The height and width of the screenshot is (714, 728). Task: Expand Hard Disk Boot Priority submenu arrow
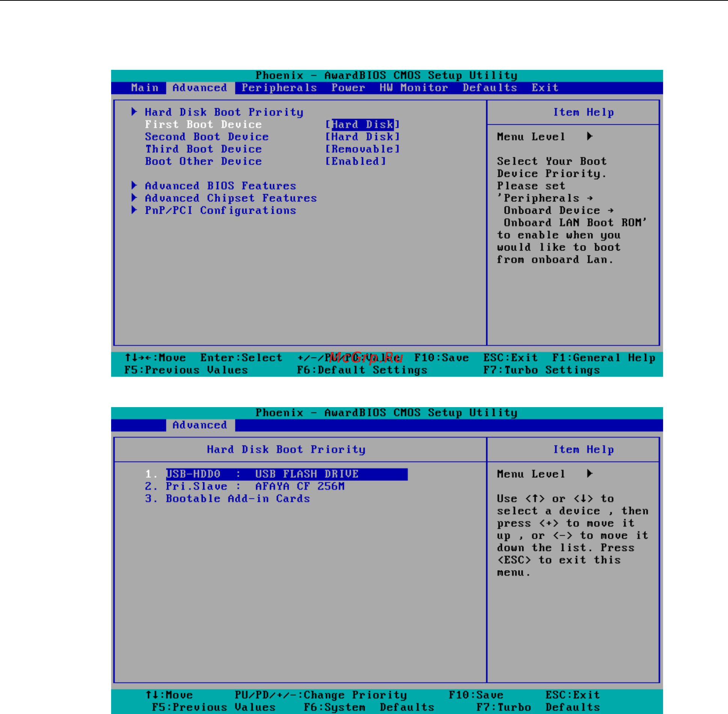pyautogui.click(x=134, y=112)
